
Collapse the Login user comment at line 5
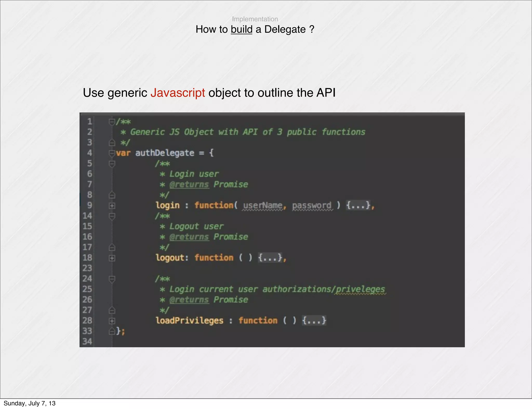click(112, 164)
